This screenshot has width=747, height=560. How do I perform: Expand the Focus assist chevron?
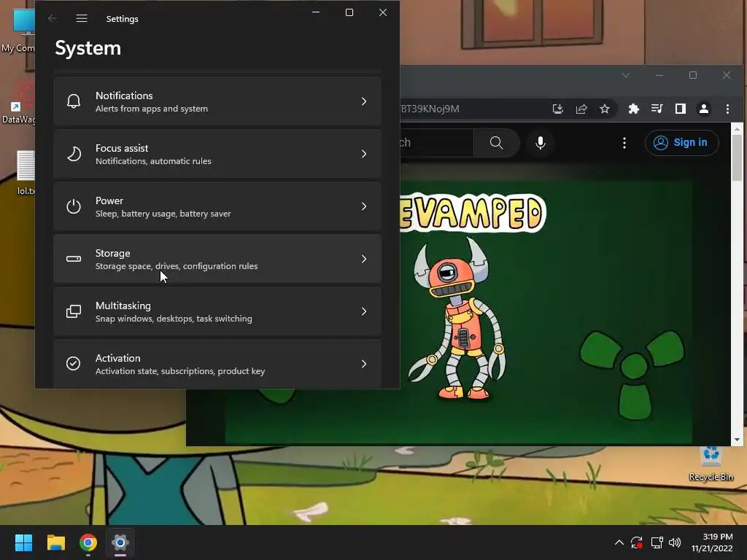pyautogui.click(x=364, y=154)
